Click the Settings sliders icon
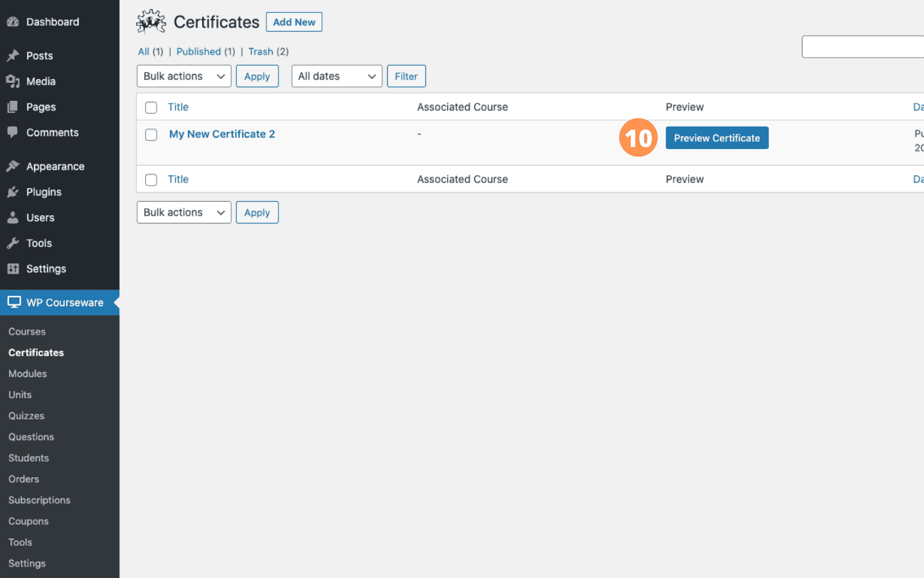 click(13, 268)
